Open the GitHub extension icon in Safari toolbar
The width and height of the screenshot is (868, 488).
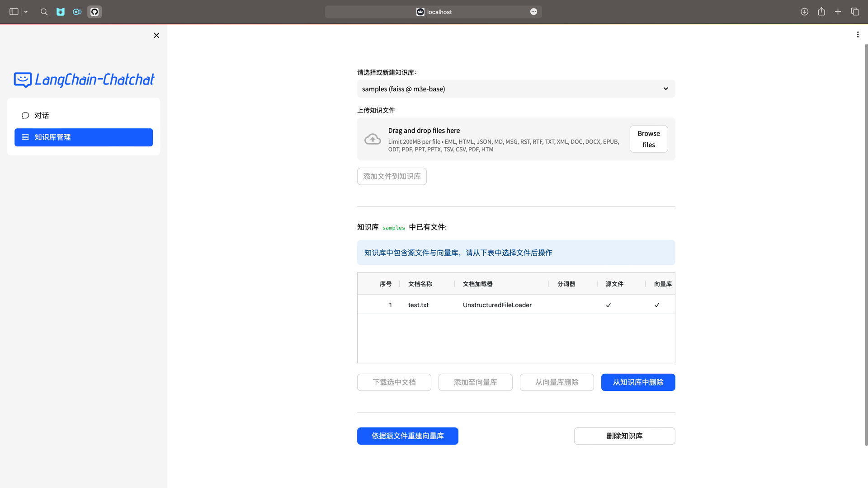94,12
